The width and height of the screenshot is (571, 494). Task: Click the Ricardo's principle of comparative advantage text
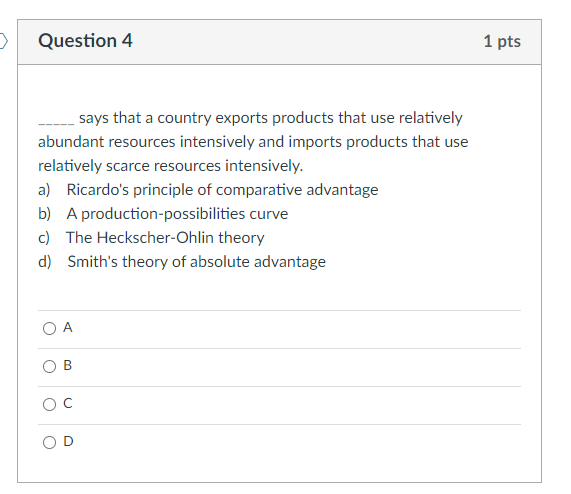tap(223, 190)
